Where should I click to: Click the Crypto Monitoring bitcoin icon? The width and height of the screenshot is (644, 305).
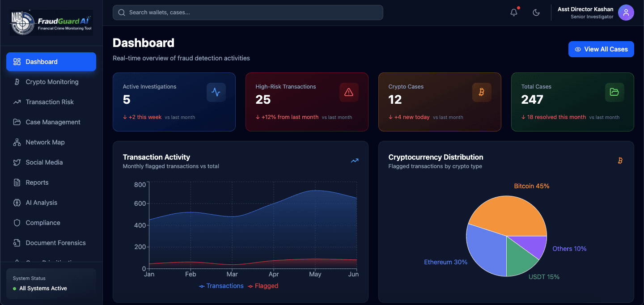point(17,82)
